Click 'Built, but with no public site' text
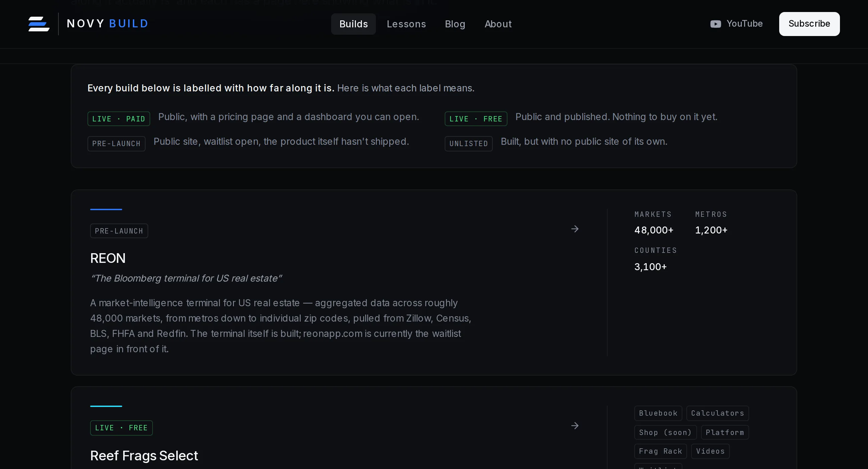The height and width of the screenshot is (469, 868). click(x=584, y=141)
